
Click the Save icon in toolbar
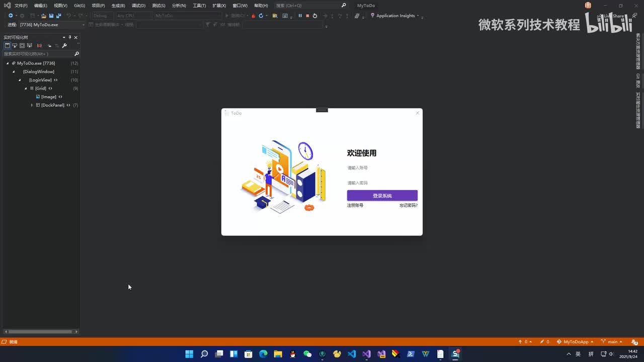pos(51,16)
